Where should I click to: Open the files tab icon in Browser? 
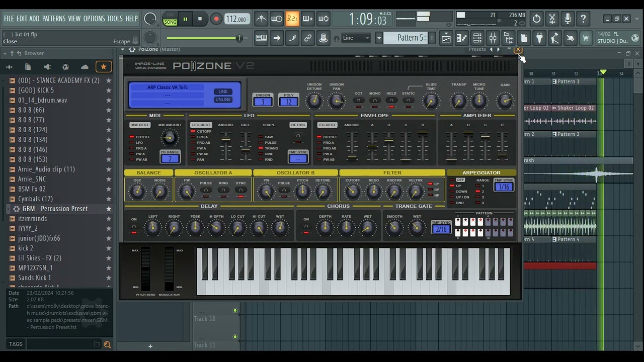coord(28,66)
